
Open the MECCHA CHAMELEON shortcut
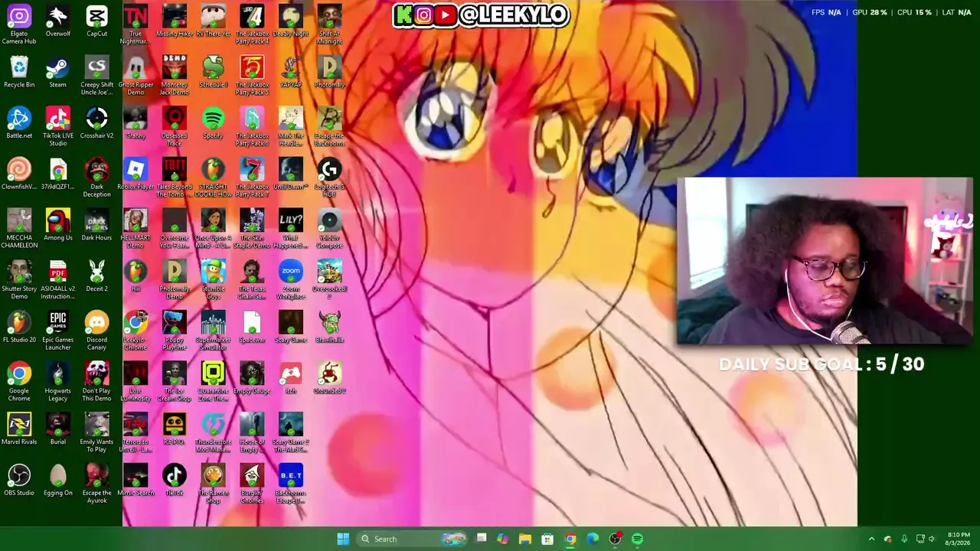coord(19,230)
